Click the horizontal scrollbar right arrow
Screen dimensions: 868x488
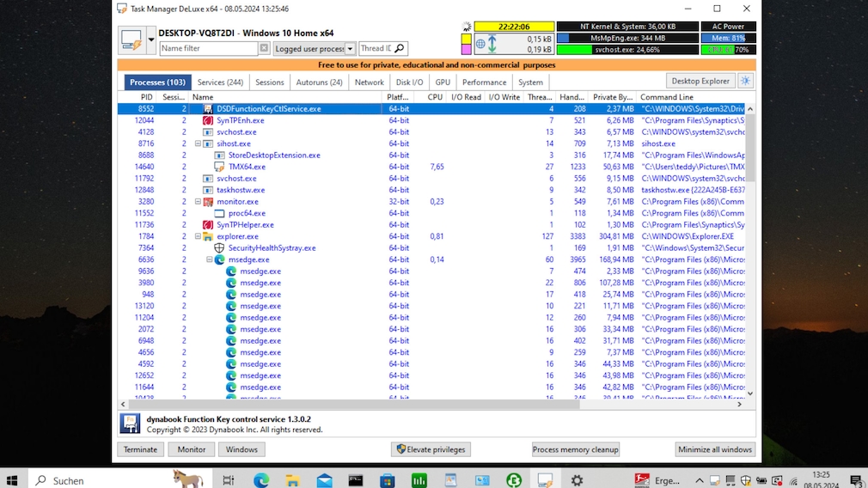click(x=740, y=405)
